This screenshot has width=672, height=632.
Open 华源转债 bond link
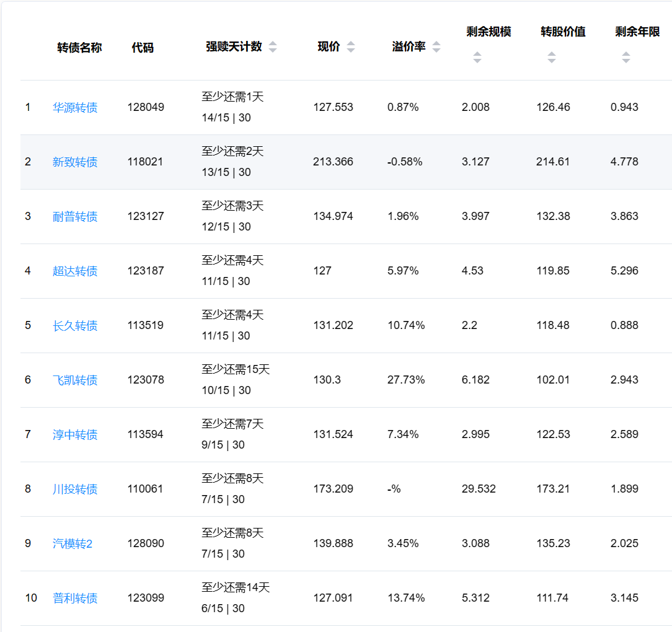(x=75, y=108)
